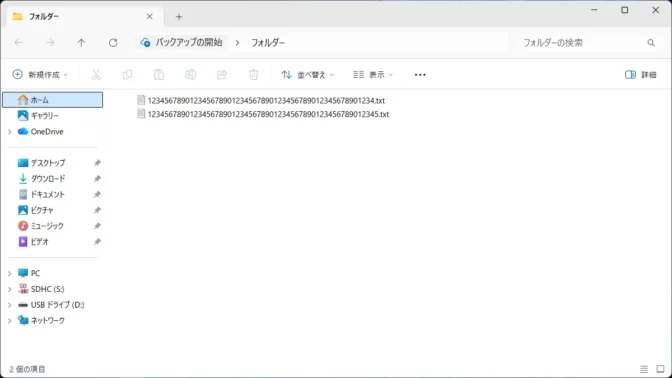
Task: Click the icon of file ending 1234.txt
Action: [141, 100]
